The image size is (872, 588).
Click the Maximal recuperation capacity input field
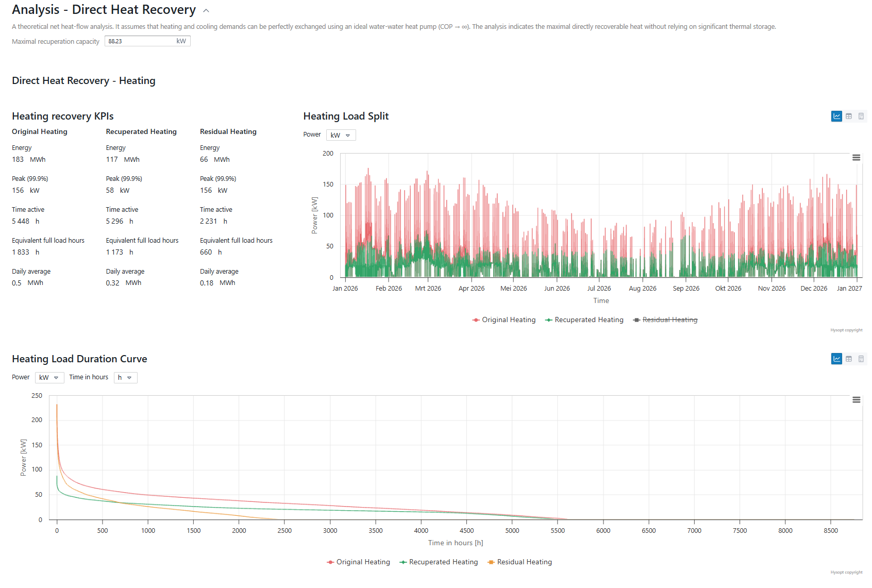140,41
